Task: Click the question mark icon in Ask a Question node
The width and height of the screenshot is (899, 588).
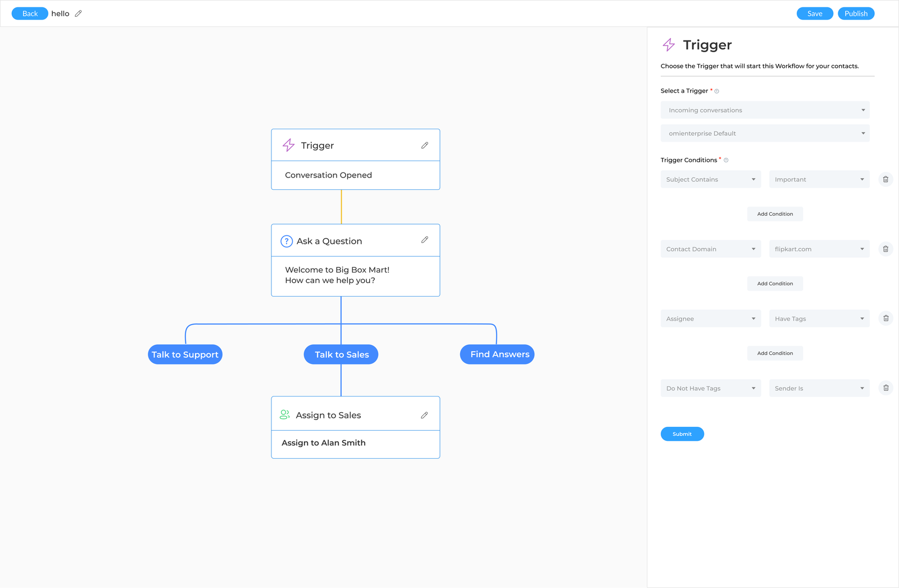Action: point(287,241)
